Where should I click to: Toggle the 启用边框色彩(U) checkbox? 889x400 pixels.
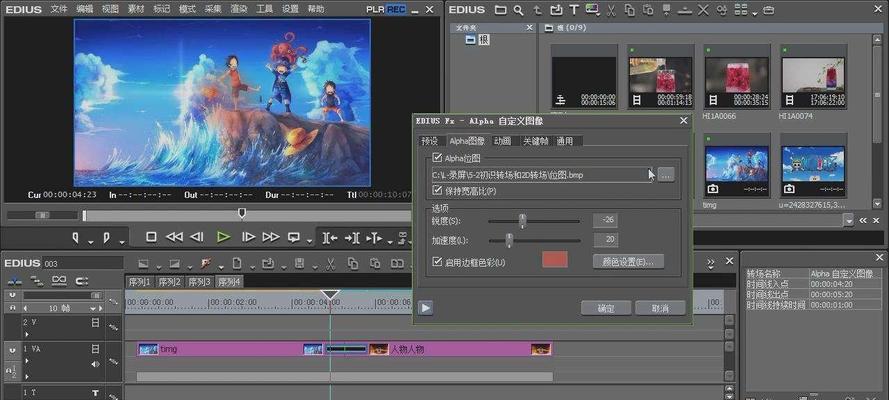(437, 262)
